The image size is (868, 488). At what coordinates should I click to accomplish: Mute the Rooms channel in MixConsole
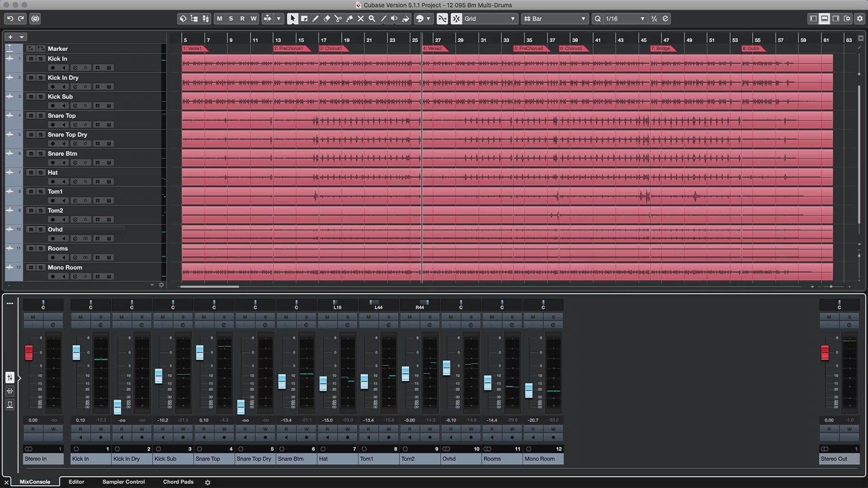492,317
